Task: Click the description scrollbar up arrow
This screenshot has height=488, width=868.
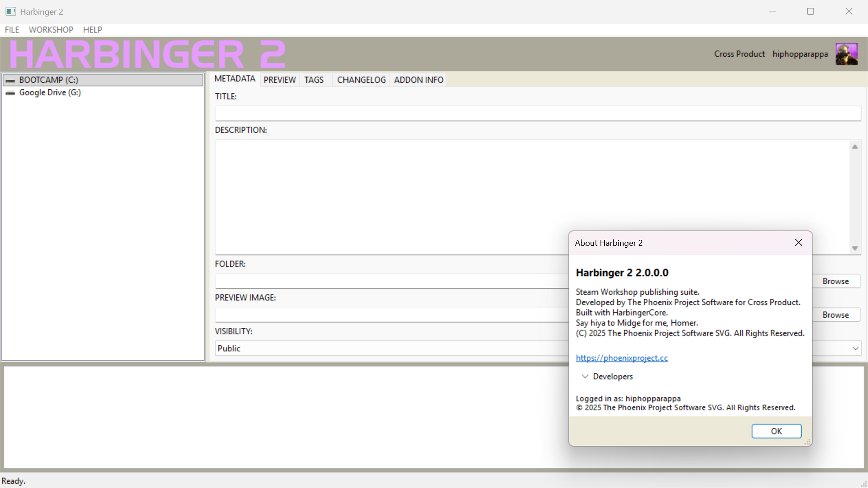Action: (855, 147)
